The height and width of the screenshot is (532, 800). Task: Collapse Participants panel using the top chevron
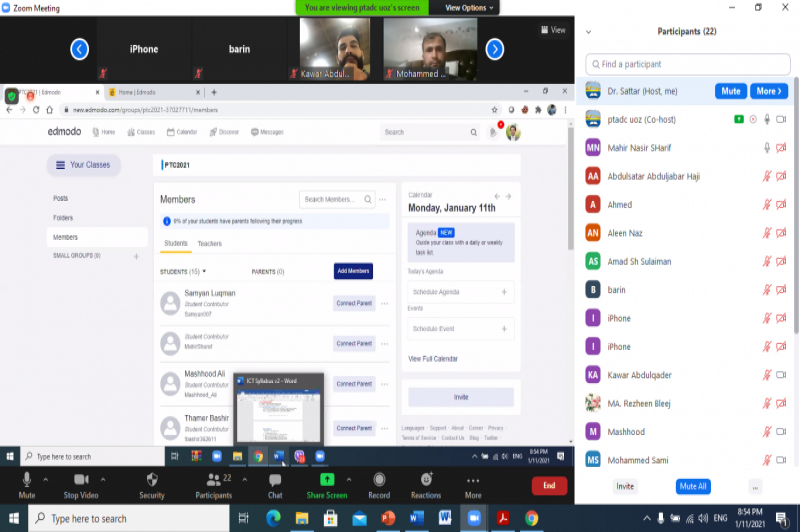pyautogui.click(x=588, y=32)
